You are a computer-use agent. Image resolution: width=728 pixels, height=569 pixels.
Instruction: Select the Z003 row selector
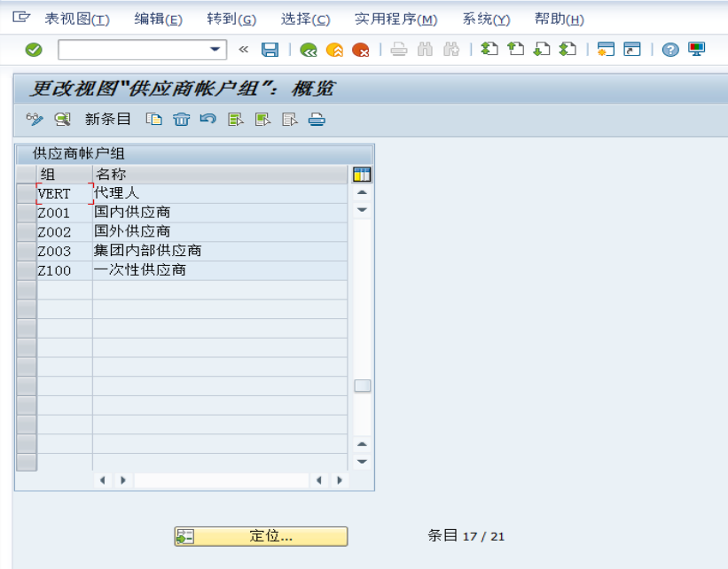[27, 251]
